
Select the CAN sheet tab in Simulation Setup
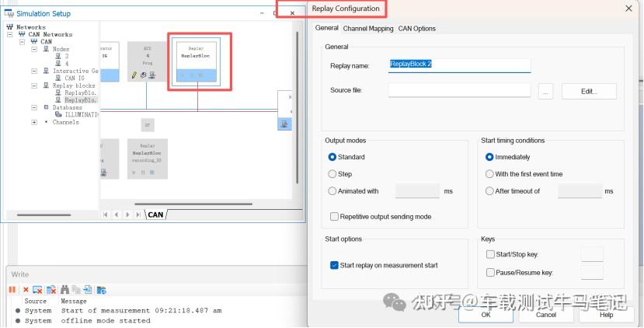(x=155, y=215)
